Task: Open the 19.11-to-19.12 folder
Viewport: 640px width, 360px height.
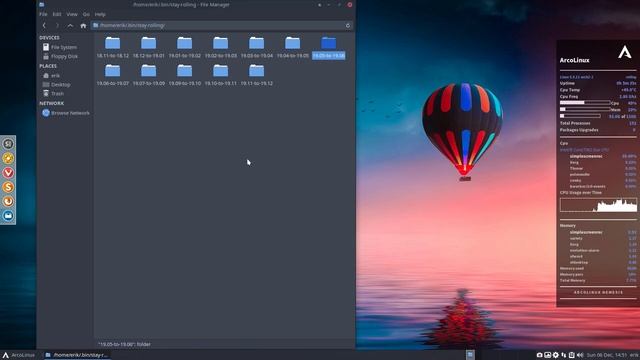Action: (x=256, y=75)
